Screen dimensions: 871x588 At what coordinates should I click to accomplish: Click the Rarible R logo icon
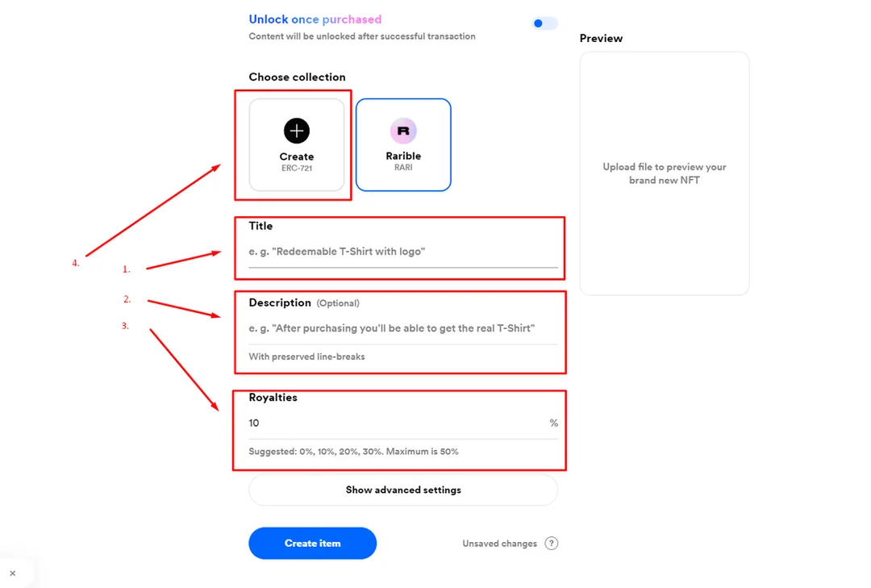[x=403, y=131]
